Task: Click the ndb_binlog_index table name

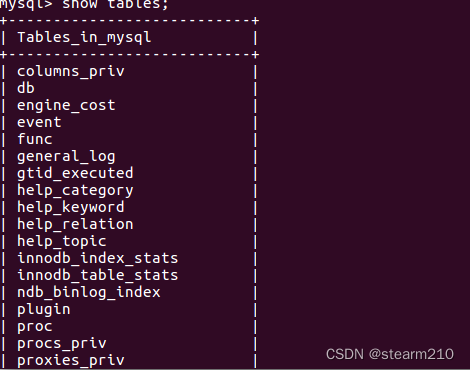Action: tap(89, 292)
